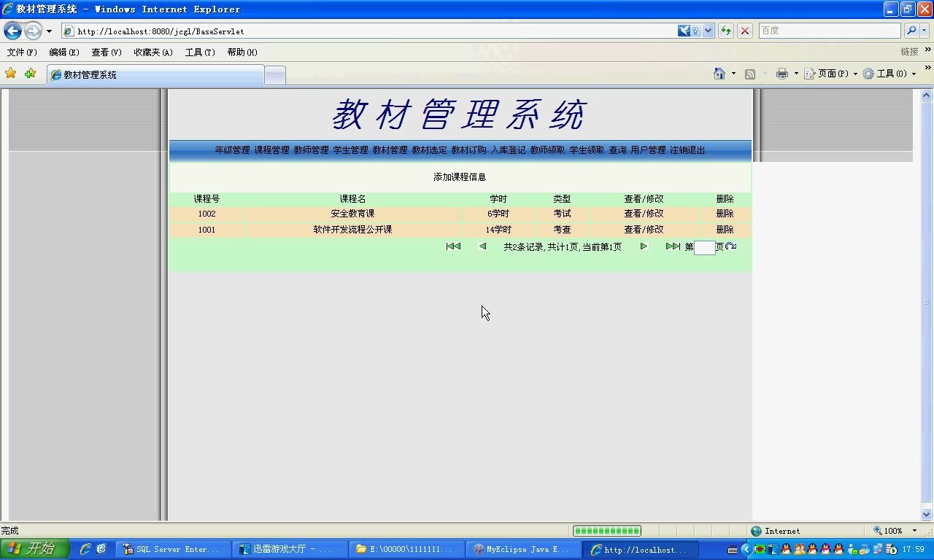Click the 百度 search box
The width and height of the screenshot is (934, 560).
click(830, 31)
